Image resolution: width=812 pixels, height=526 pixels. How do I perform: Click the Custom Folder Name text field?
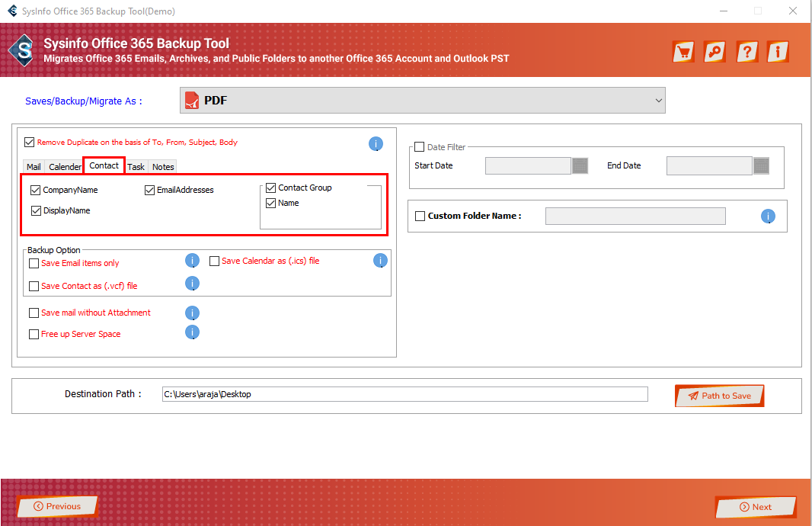(635, 216)
